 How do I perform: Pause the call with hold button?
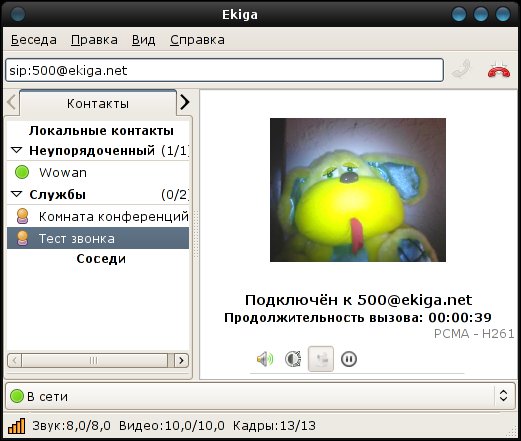coord(349,359)
